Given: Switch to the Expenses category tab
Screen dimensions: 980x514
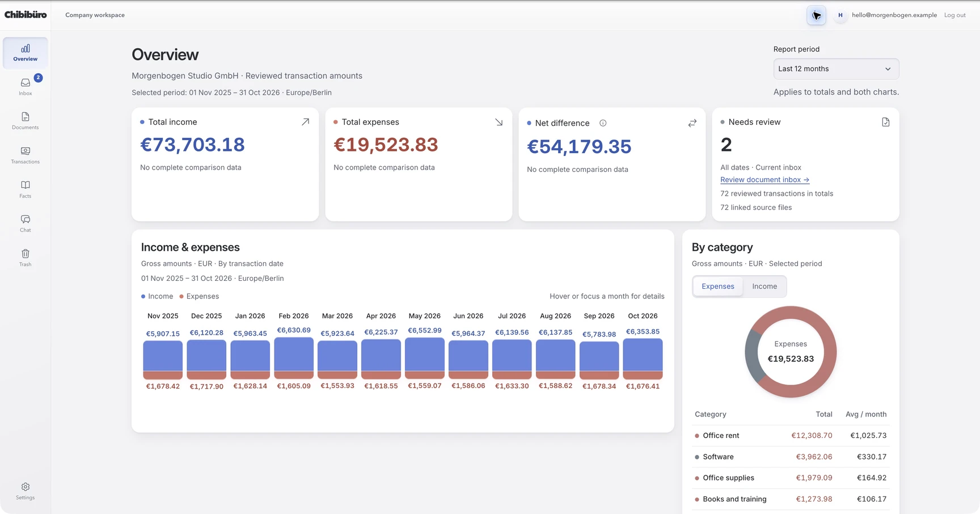Looking at the screenshot, I should pyautogui.click(x=718, y=287).
